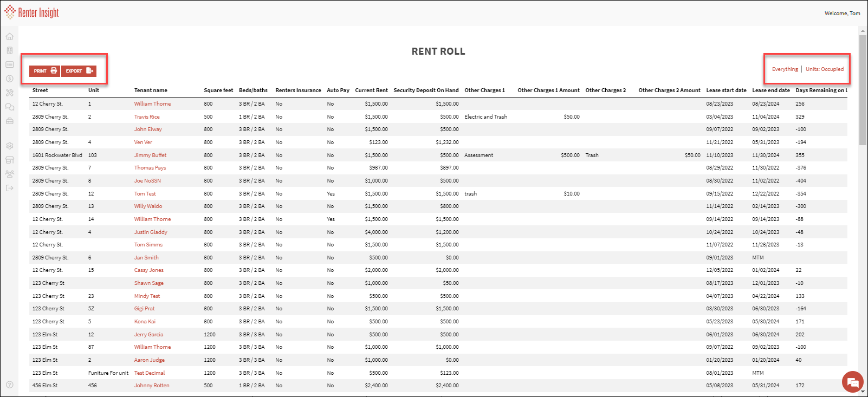Click the Security Deposit On Hand header

(426, 90)
